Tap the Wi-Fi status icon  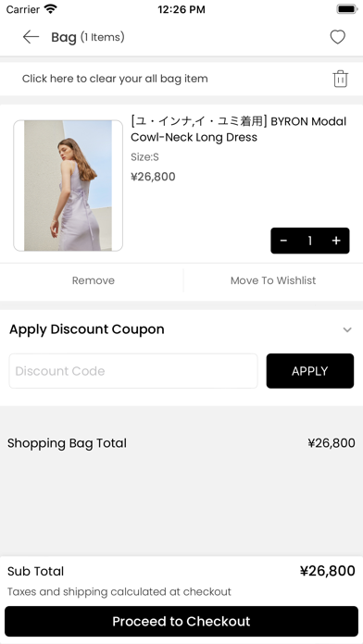pyautogui.click(x=50, y=9)
